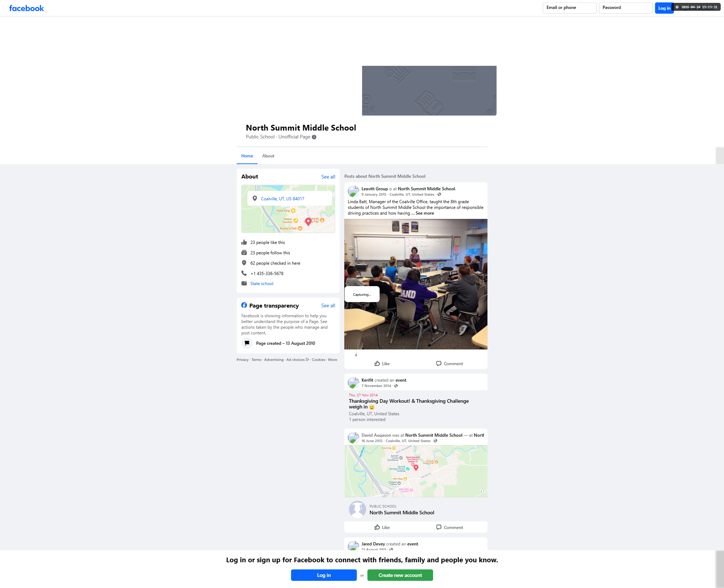Click Kerifit's profile picture
The width and height of the screenshot is (724, 588).
354,383
